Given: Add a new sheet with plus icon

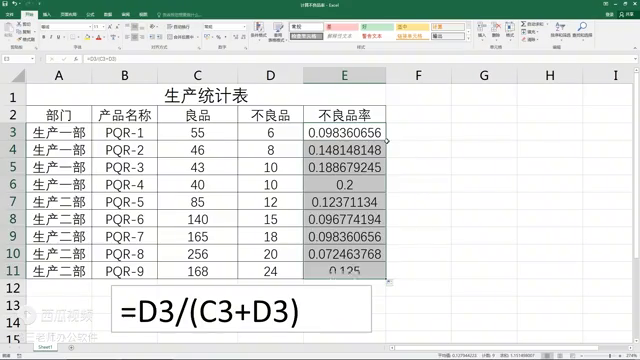Looking at the screenshot, I should pyautogui.click(x=71, y=348).
